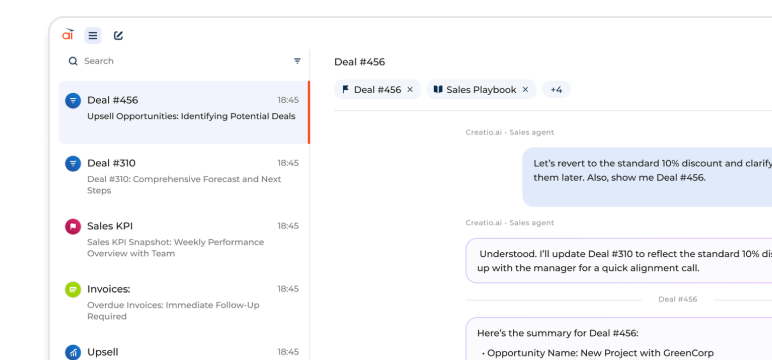The image size is (772, 360).
Task: Open the Upsell conversation title
Action: point(103,352)
